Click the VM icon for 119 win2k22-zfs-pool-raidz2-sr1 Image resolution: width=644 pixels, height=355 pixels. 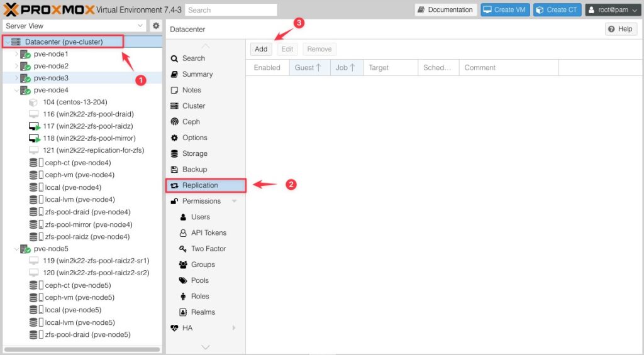point(34,261)
